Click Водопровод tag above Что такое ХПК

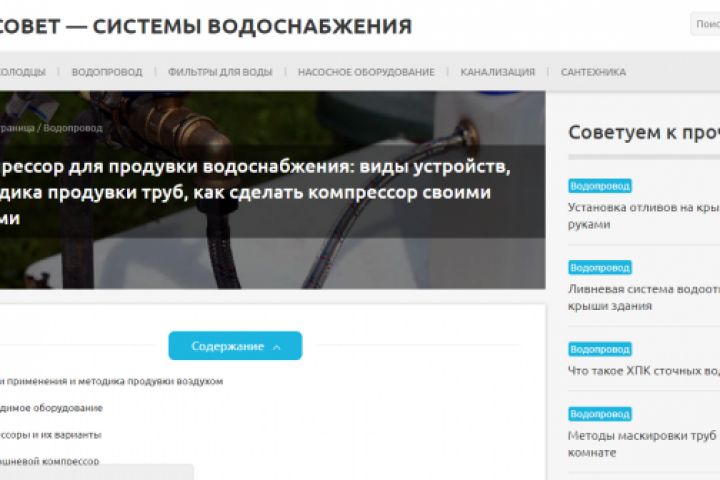click(x=600, y=349)
